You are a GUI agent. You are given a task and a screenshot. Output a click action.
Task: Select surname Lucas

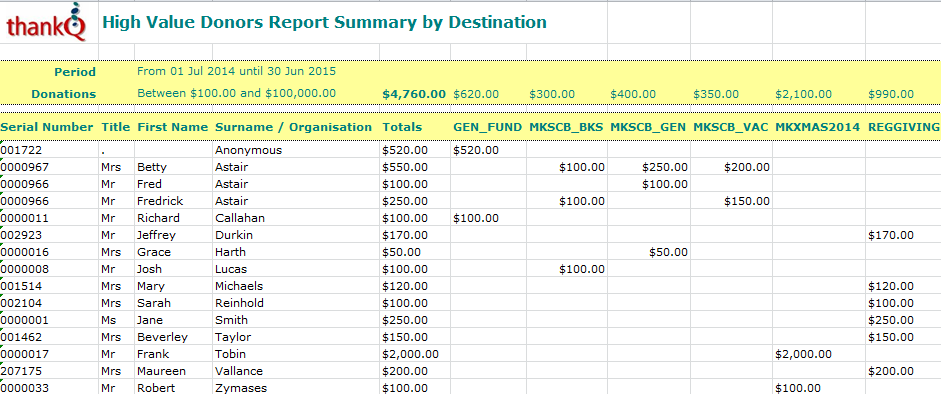[231, 269]
